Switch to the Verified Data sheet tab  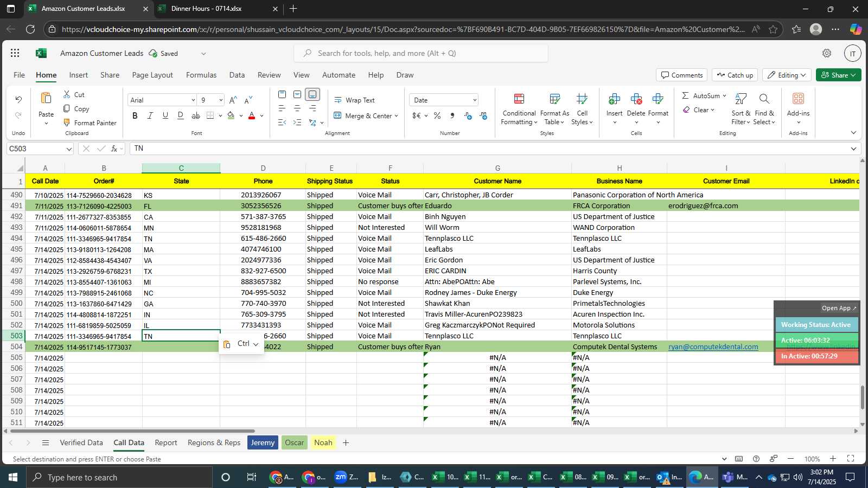[x=81, y=442]
